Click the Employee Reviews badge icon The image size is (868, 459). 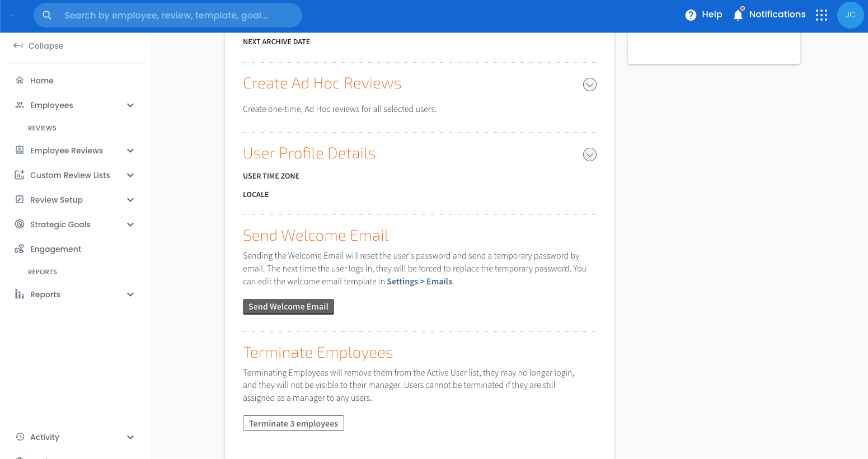20,150
